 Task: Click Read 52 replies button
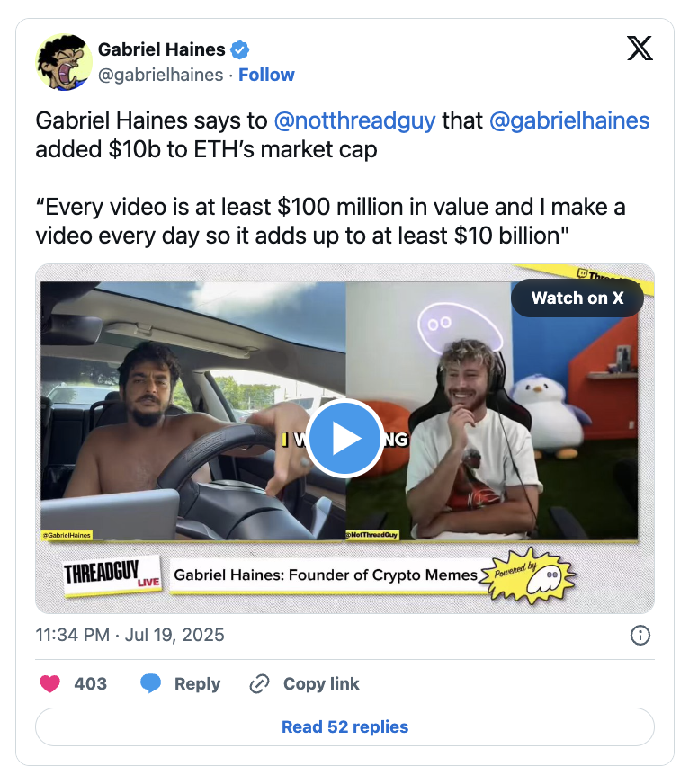click(x=344, y=727)
